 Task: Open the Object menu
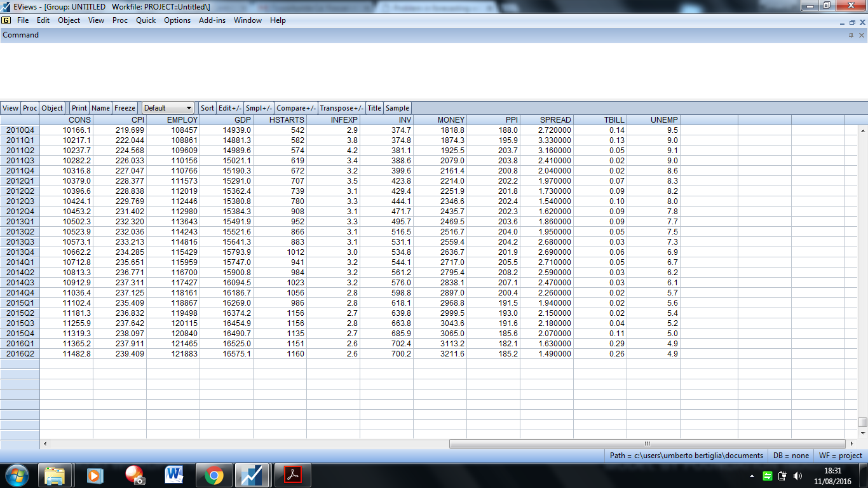69,20
